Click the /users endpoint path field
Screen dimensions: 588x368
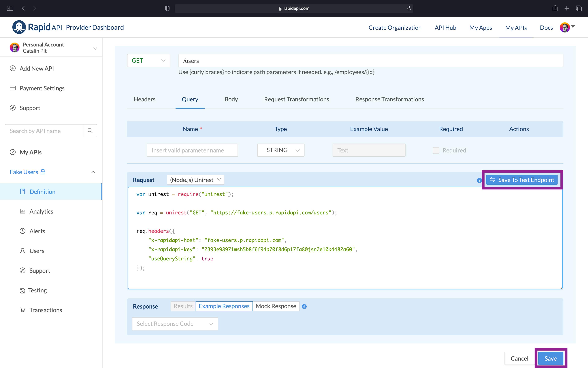371,61
